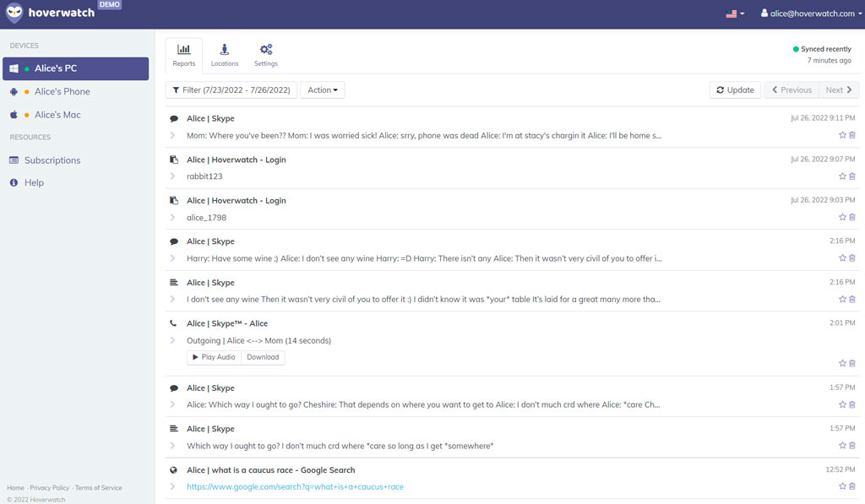Click the globe icon of Google Search entry

click(x=174, y=470)
